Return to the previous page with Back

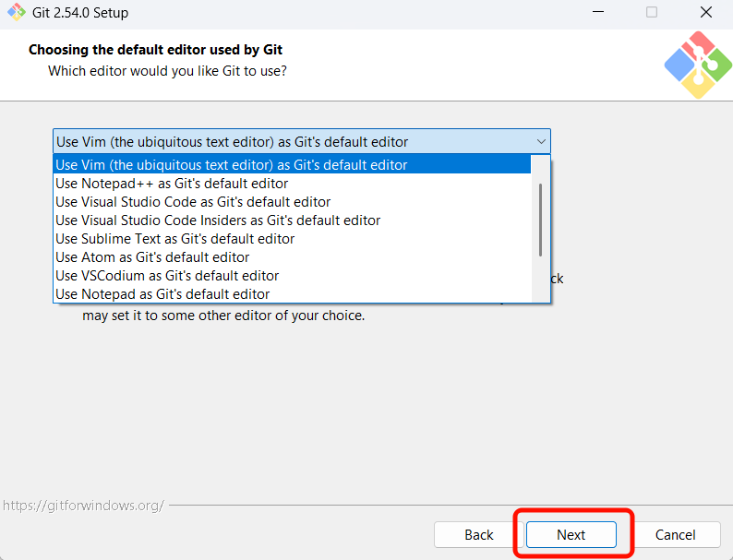tap(479, 534)
